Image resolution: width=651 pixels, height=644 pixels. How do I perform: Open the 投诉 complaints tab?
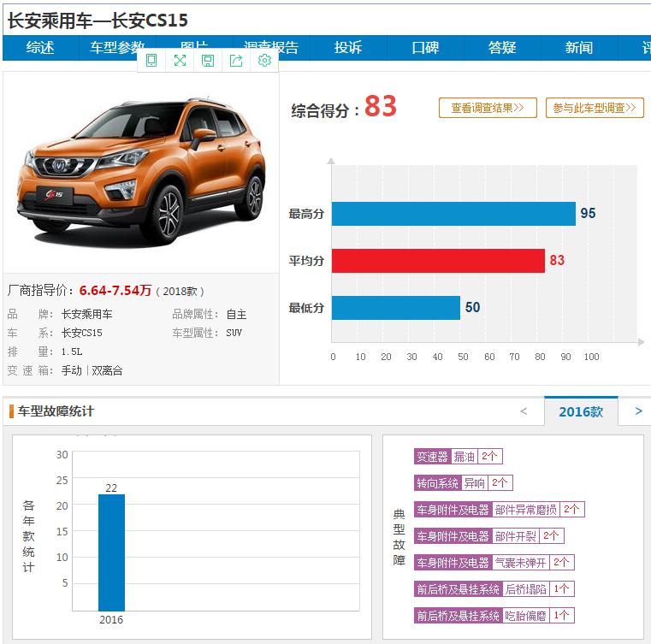click(348, 48)
